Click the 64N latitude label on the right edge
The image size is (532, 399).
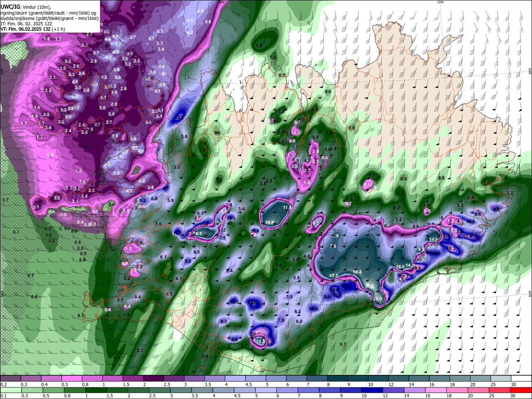(x=530, y=293)
